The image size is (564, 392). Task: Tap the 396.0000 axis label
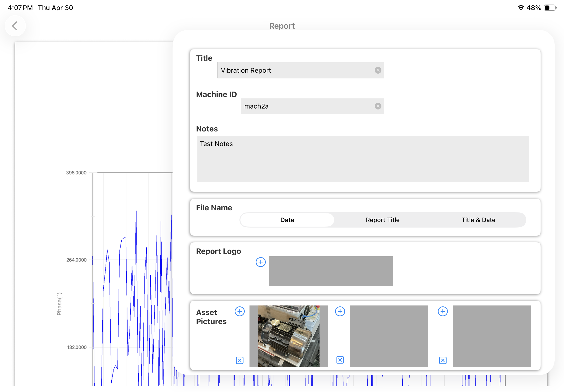tap(76, 173)
